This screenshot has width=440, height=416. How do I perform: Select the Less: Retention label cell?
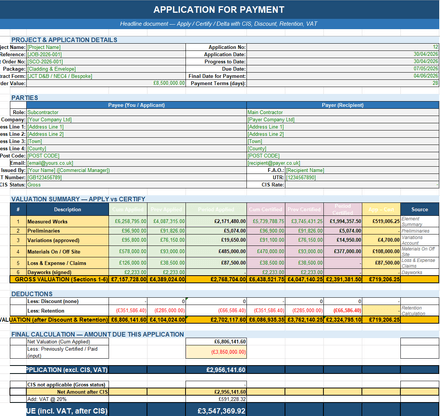[x=67, y=311]
